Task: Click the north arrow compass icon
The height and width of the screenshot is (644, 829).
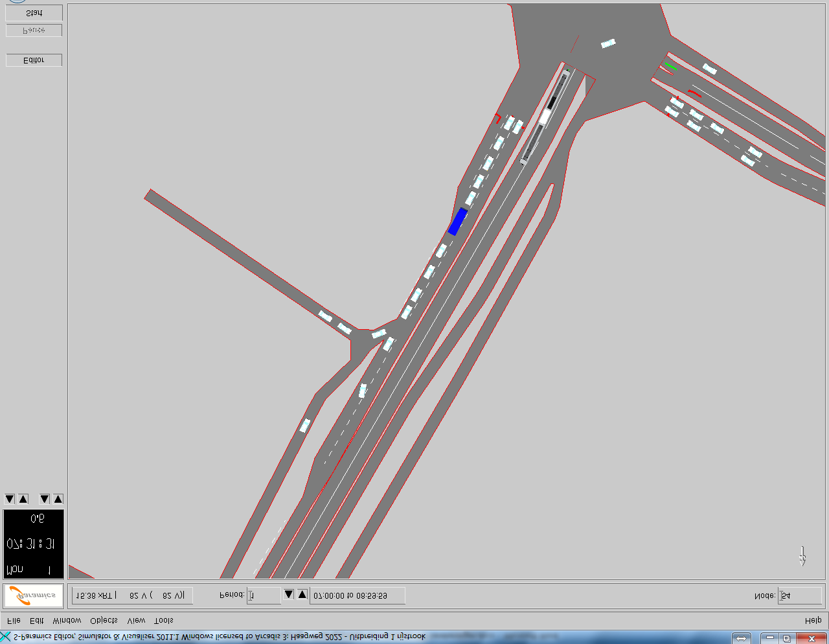Action: click(x=802, y=556)
